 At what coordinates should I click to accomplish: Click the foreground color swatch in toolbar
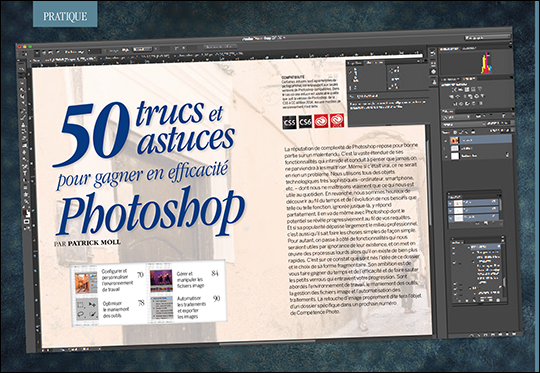click(x=25, y=211)
